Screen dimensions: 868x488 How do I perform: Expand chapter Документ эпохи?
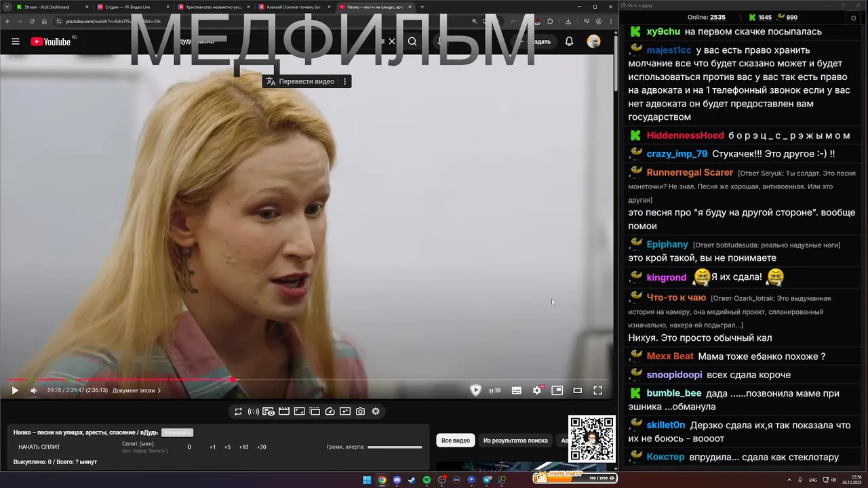click(136, 390)
